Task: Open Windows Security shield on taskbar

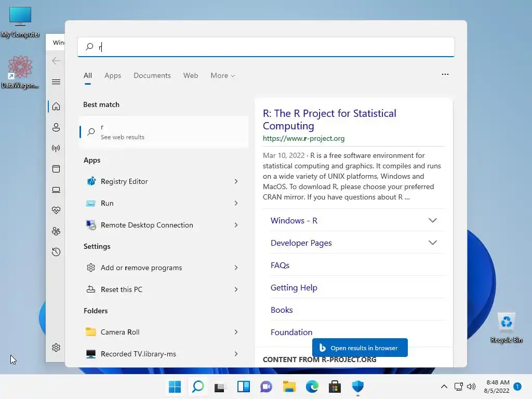Action: tap(357, 387)
